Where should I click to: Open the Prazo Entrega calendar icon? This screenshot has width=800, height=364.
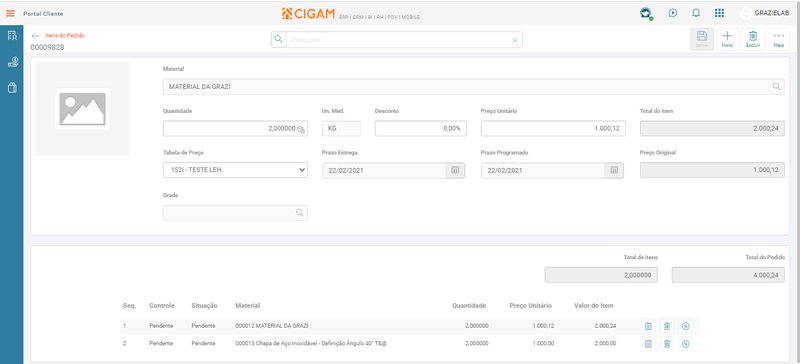(455, 171)
